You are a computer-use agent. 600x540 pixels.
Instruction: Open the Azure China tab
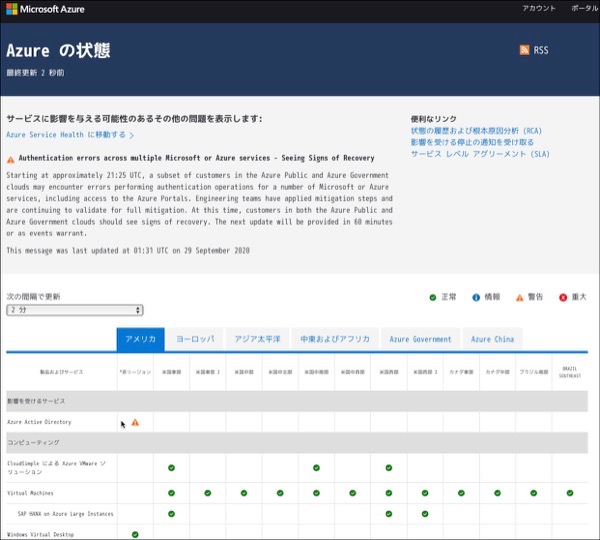click(x=492, y=339)
